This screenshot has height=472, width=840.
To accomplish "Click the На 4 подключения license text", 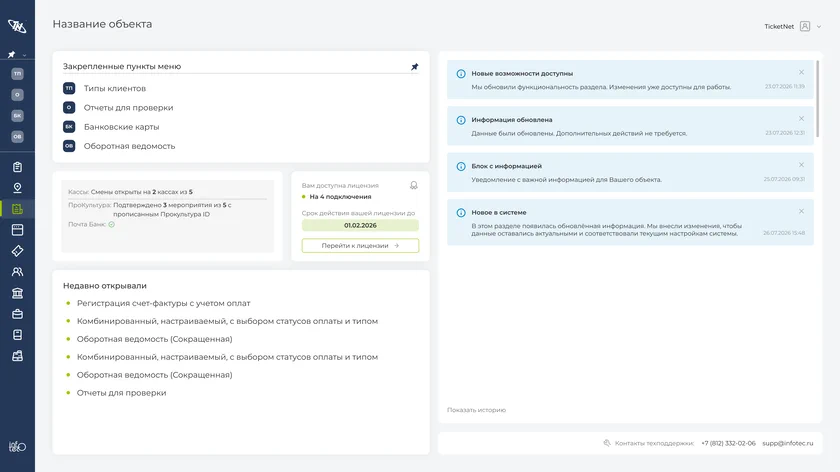I will pos(340,197).
